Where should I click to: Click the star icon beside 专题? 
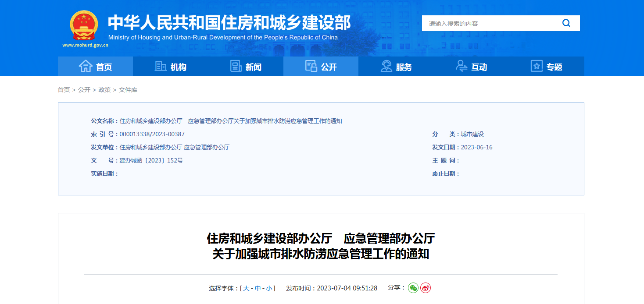click(x=536, y=66)
